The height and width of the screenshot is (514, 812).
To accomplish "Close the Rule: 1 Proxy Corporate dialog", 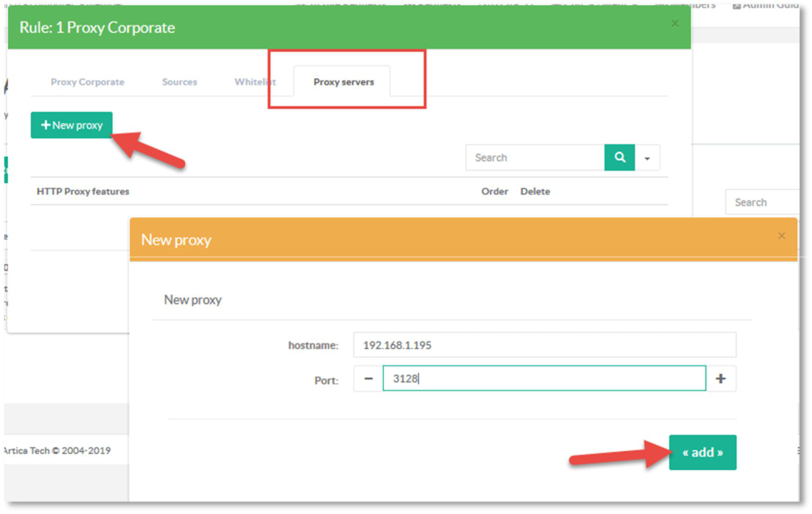I will (675, 24).
